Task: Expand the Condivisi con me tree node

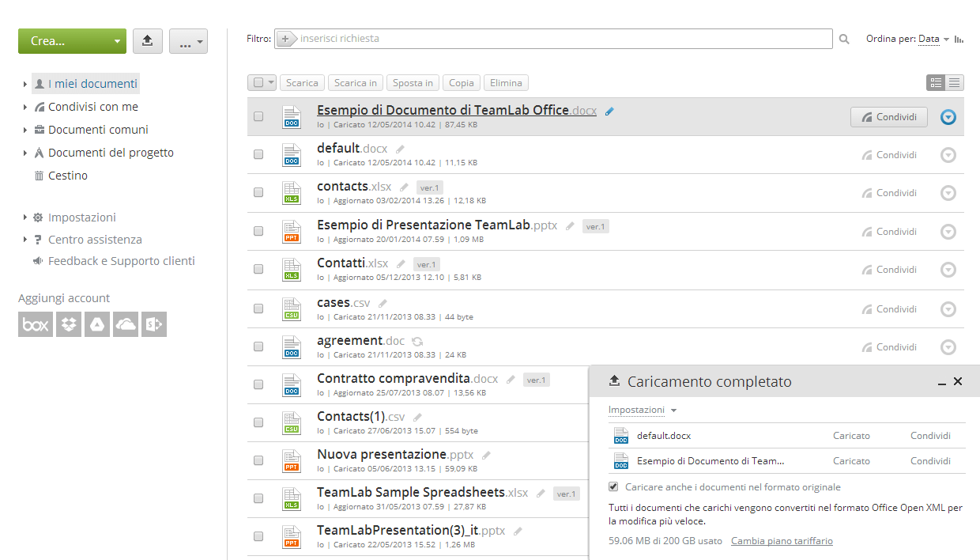Action: point(25,107)
